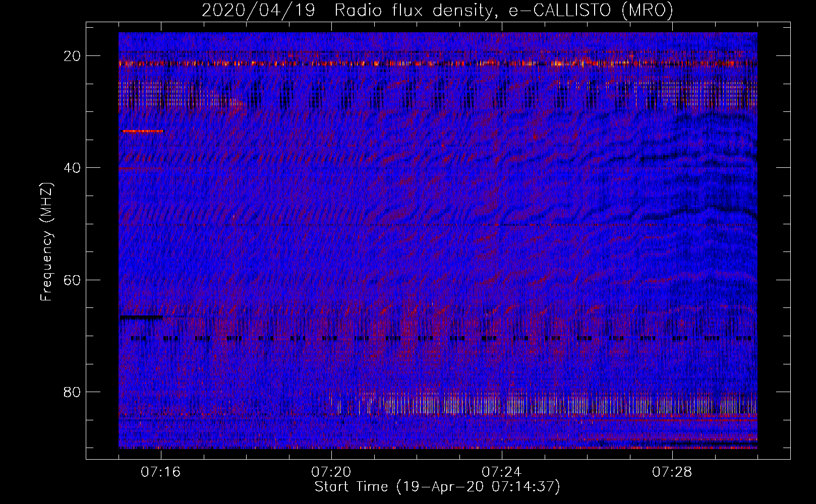Click the 'Frequency (MHZ)' axis label
The height and width of the screenshot is (504, 816).
click(x=46, y=241)
